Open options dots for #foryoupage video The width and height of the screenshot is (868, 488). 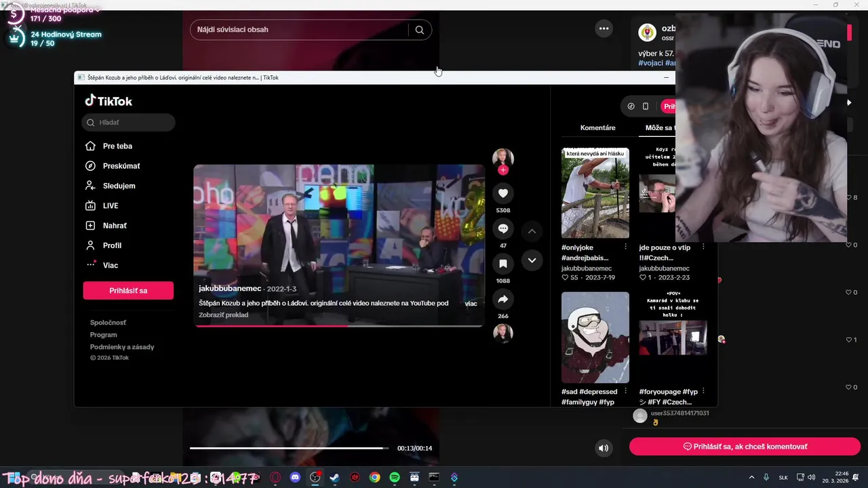703,392
